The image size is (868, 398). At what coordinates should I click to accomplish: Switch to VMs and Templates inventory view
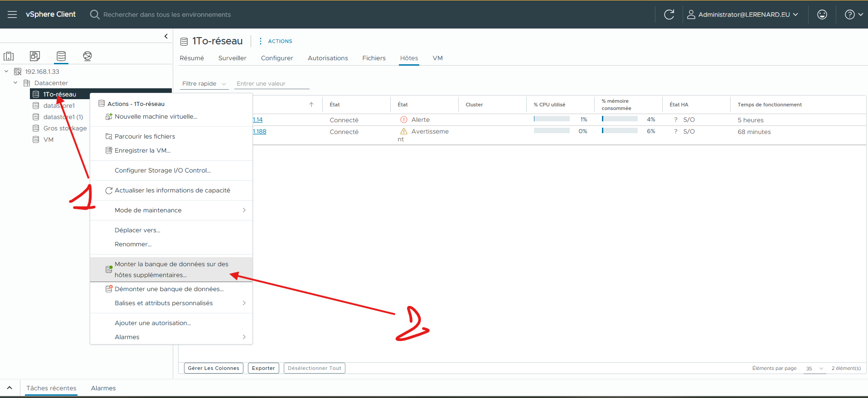35,56
